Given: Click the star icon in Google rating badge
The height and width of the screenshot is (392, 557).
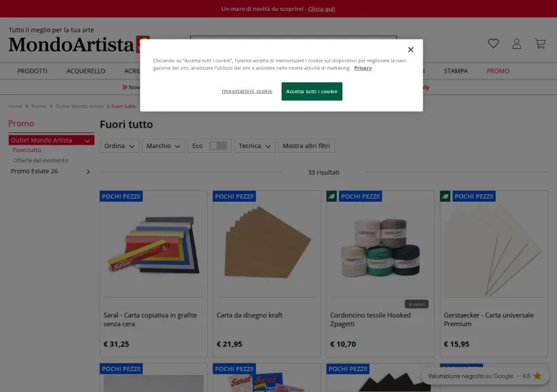Looking at the screenshot, I should click(x=537, y=376).
